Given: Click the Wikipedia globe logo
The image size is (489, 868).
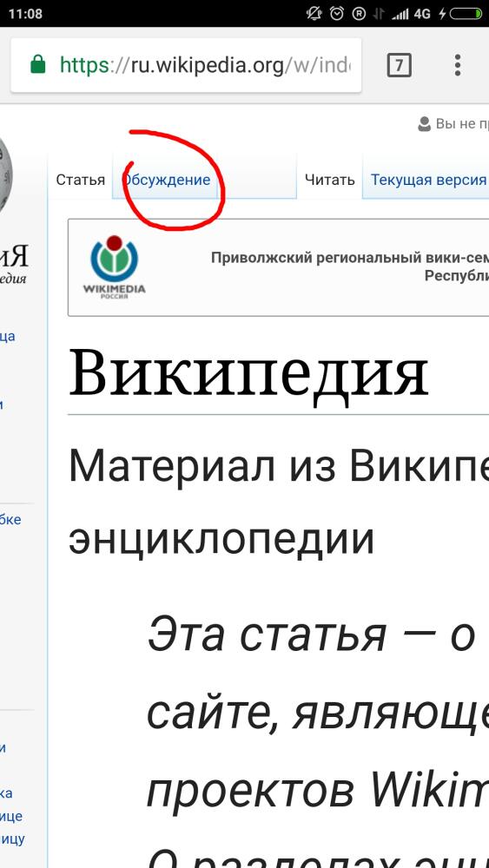Looking at the screenshot, I should (x=5, y=173).
